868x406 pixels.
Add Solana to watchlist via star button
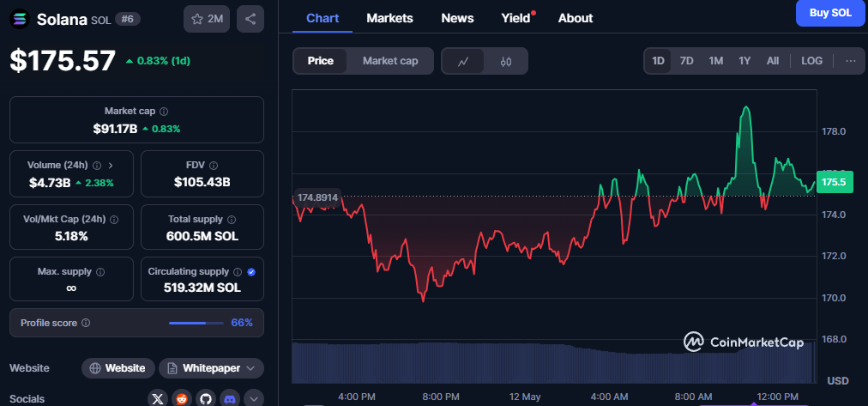tap(207, 19)
